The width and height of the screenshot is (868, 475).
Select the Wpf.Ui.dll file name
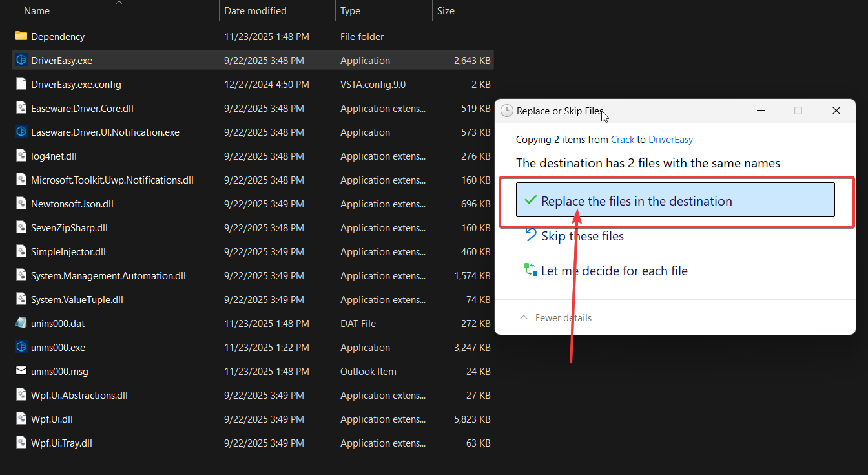pyautogui.click(x=52, y=419)
